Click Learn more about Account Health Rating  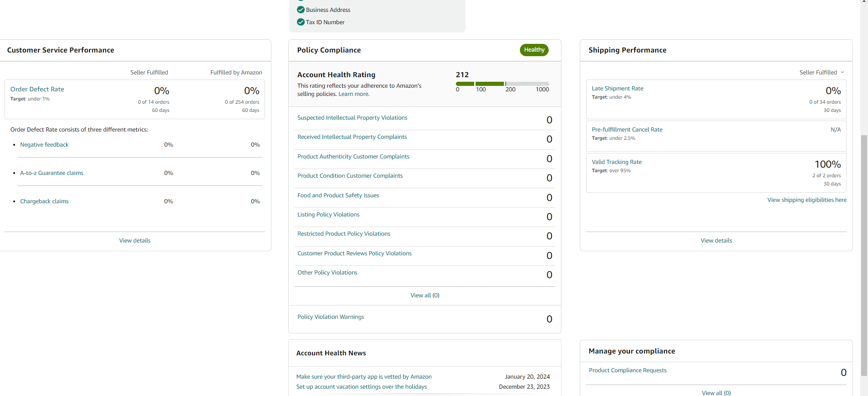[353, 94]
